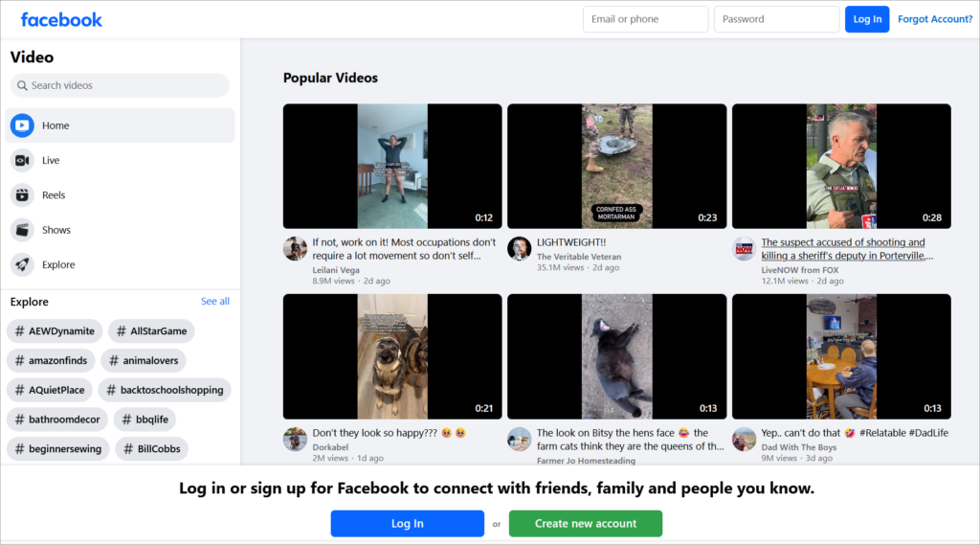This screenshot has width=980, height=545.
Task: Play the LIGHTWEIGHT!! video thumbnail
Action: tap(617, 167)
